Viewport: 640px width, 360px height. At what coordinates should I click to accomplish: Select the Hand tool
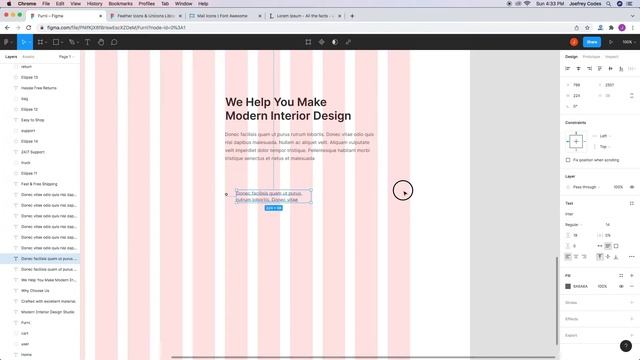pyautogui.click(x=101, y=42)
